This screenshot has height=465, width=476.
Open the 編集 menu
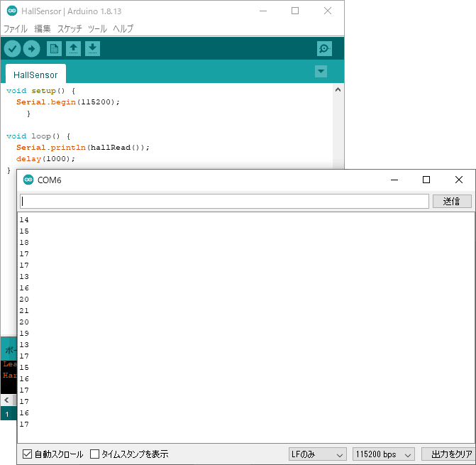click(42, 28)
